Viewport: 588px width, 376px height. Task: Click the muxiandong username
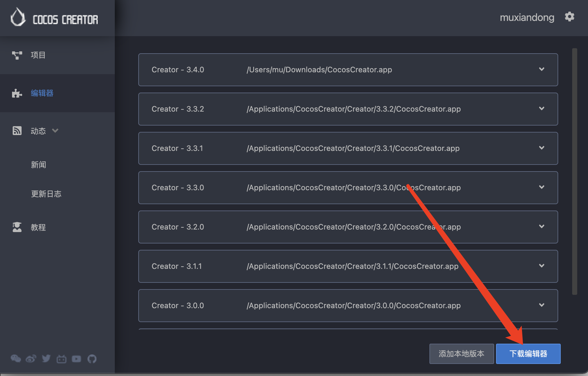tap(527, 17)
